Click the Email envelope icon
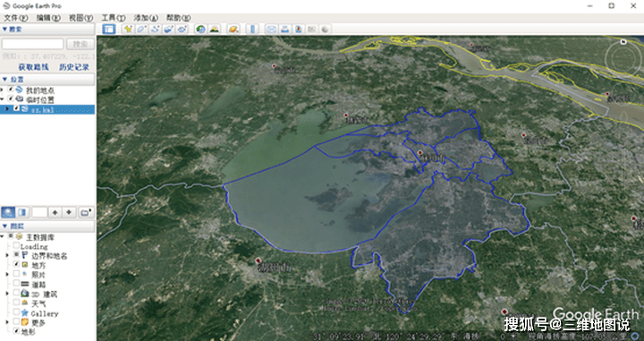644x341 pixels. [272, 29]
